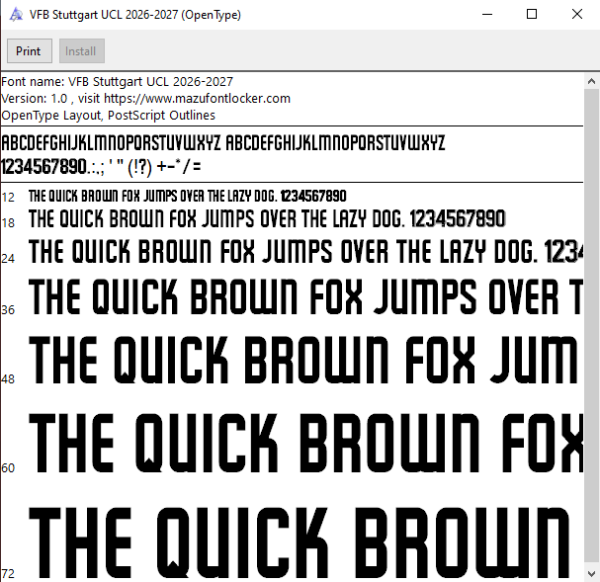Image resolution: width=600 pixels, height=582 pixels.
Task: Click the size 36 label
Action: pyautogui.click(x=8, y=310)
